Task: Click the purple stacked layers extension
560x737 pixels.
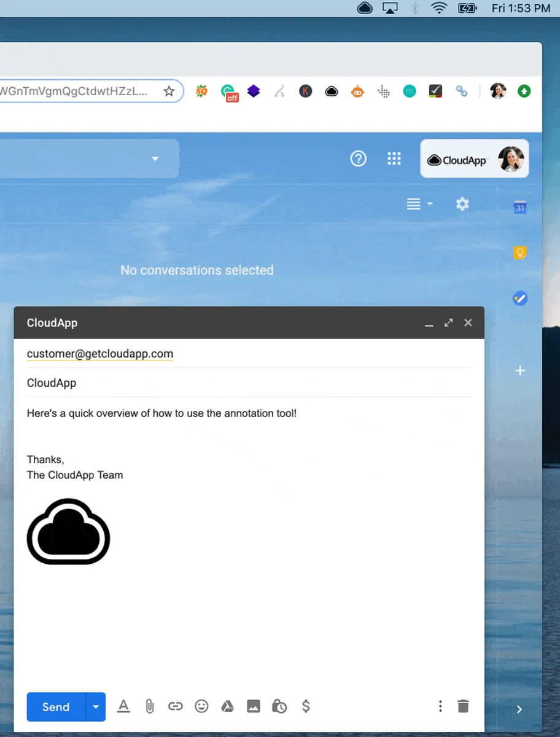Action: click(x=254, y=92)
